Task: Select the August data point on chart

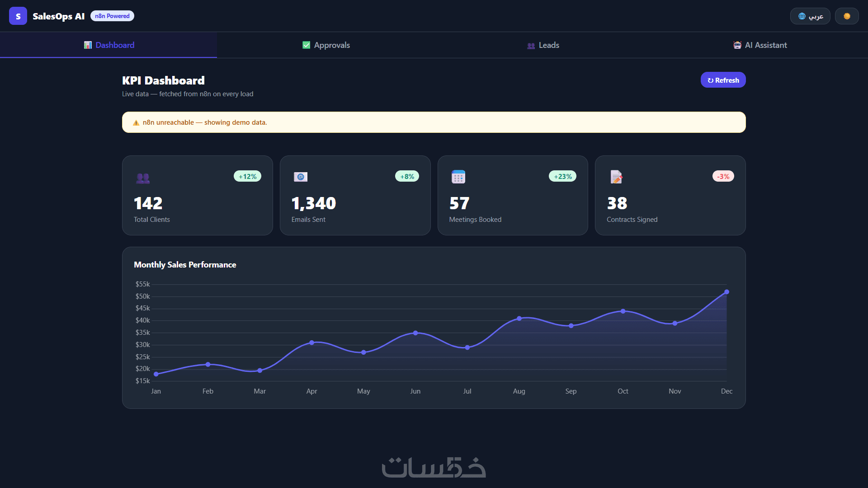Action: 519,319
